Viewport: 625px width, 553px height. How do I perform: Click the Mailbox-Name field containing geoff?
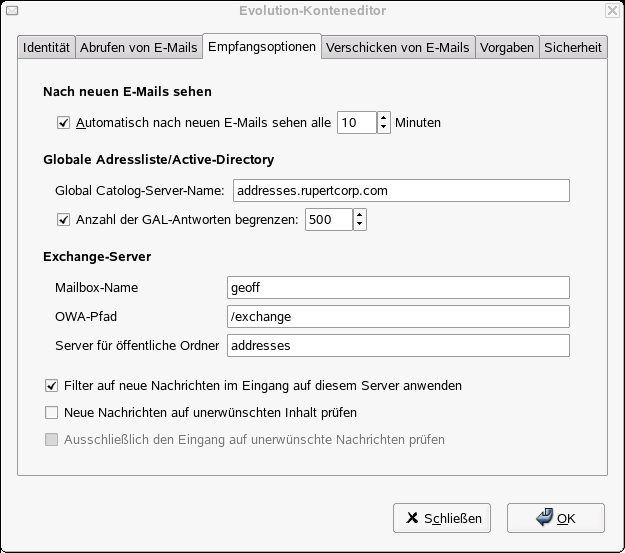coord(398,287)
